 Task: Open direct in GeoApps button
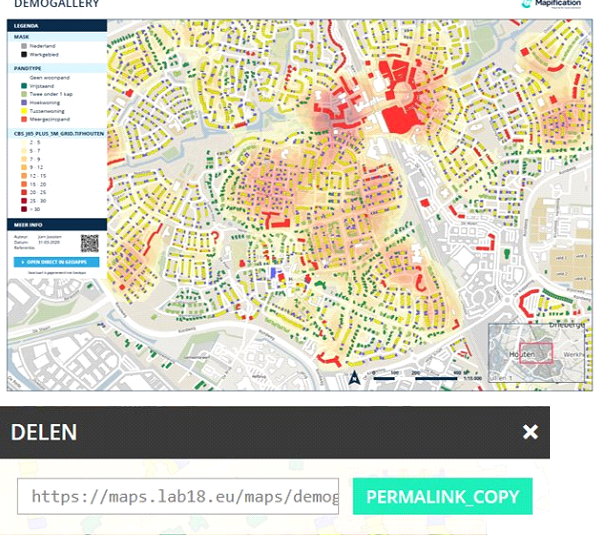(56, 262)
